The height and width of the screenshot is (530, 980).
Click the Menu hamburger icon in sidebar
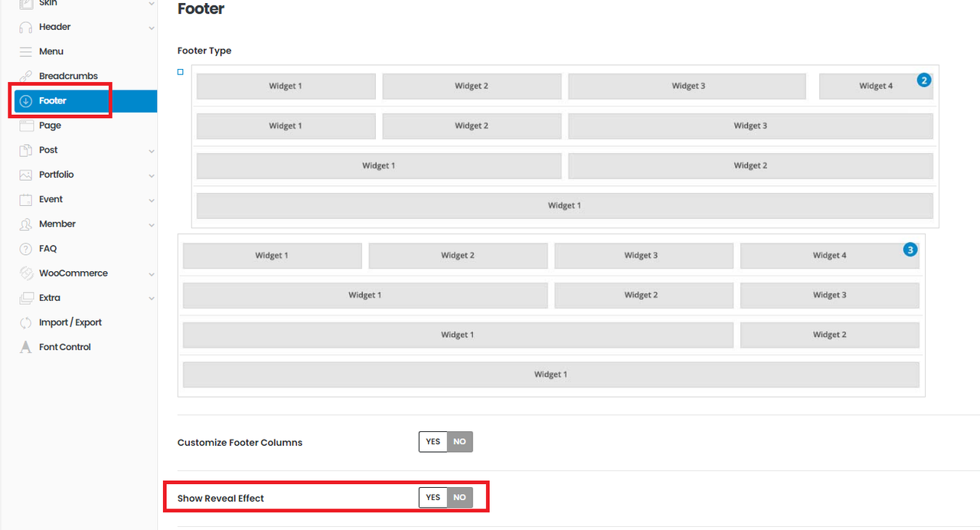pyautogui.click(x=26, y=51)
